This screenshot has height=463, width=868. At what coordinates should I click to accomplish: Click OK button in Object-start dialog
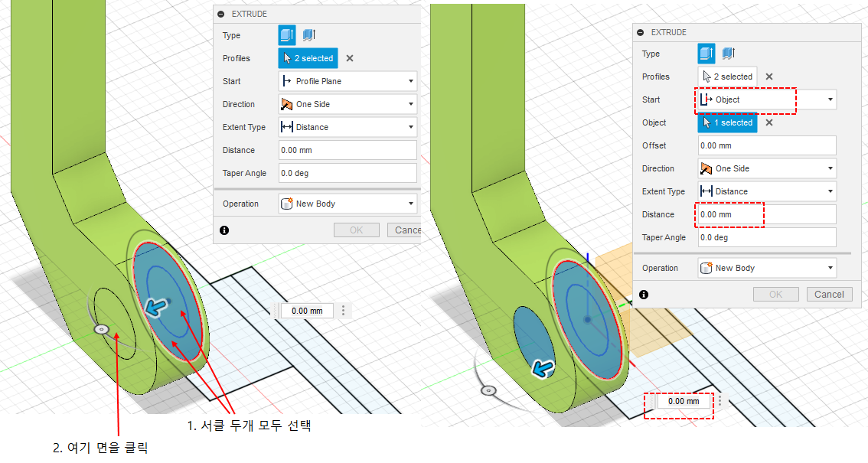(x=776, y=295)
